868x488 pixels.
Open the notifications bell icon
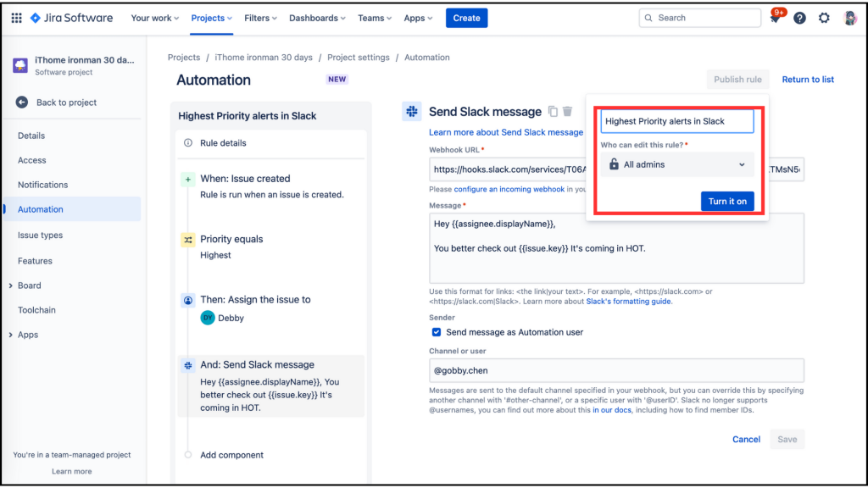click(x=775, y=19)
